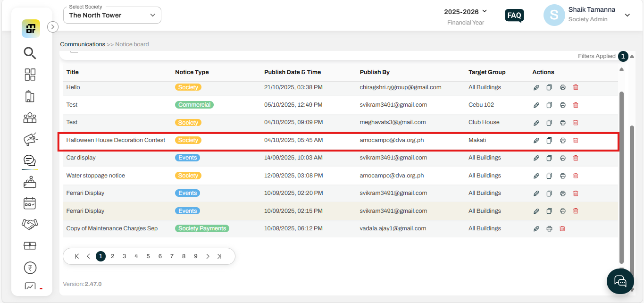This screenshot has width=644, height=303.
Task: Collapse the Filters Applied panel arrow
Action: (632, 56)
